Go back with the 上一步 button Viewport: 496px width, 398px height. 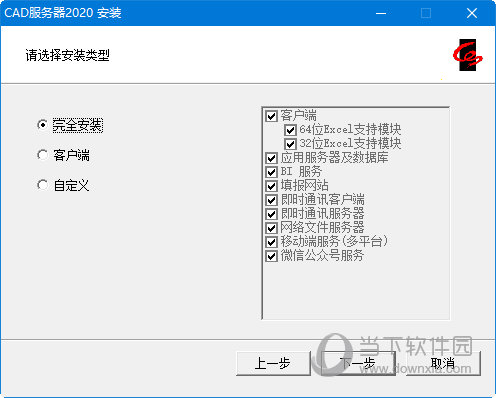tap(273, 363)
